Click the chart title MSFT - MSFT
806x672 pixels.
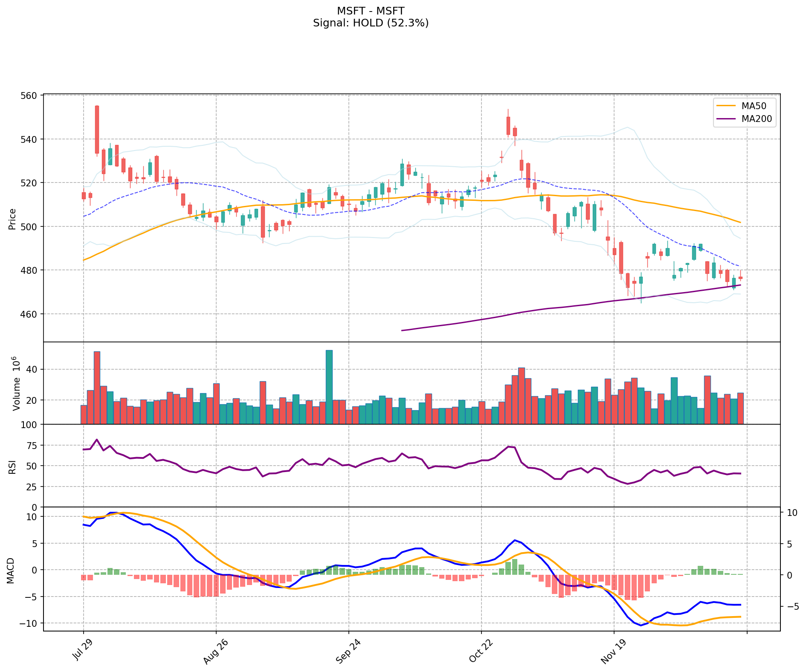[x=370, y=11]
